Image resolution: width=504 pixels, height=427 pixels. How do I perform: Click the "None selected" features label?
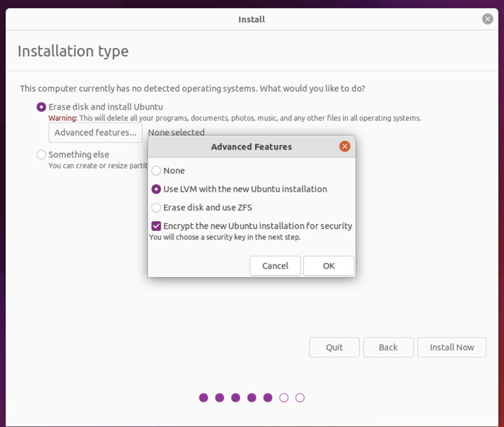pyautogui.click(x=176, y=132)
